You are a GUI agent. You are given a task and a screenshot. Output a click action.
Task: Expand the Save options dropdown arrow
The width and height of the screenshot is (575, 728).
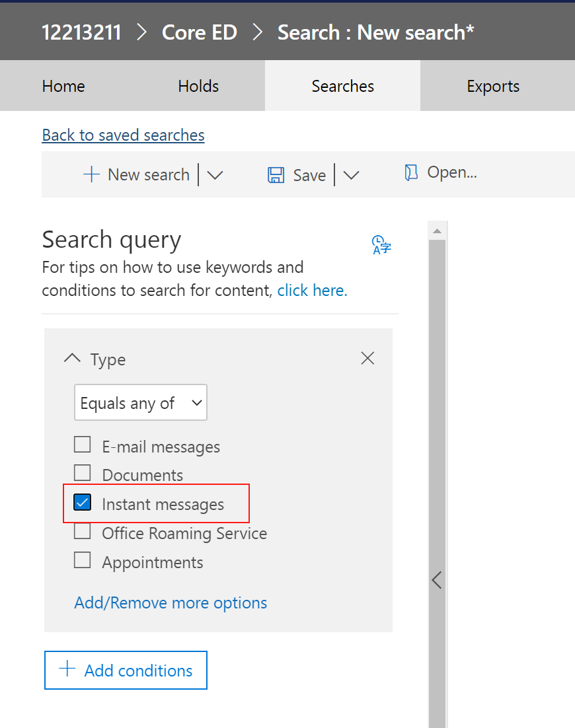[x=351, y=175]
